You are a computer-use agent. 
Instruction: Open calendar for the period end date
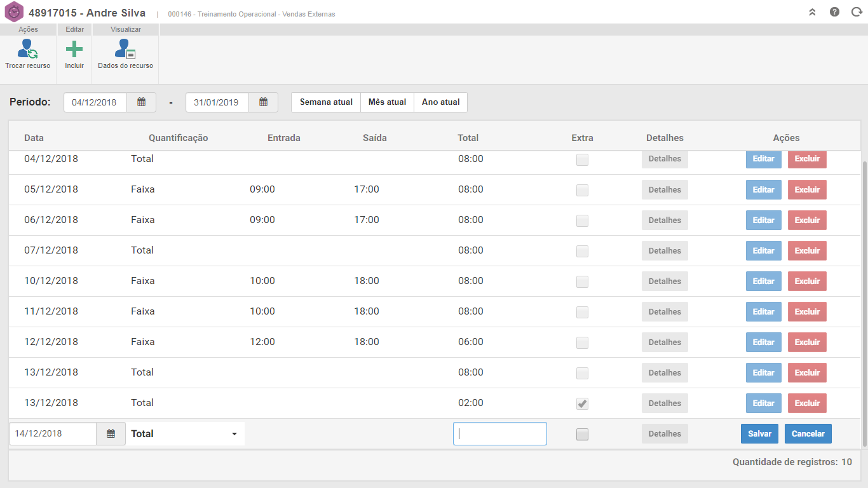(x=263, y=102)
